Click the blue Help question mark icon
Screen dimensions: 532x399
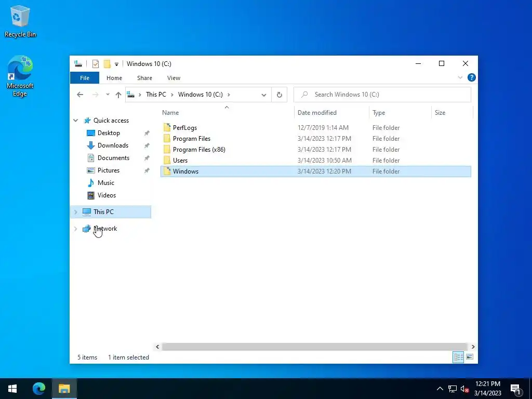[x=471, y=78]
